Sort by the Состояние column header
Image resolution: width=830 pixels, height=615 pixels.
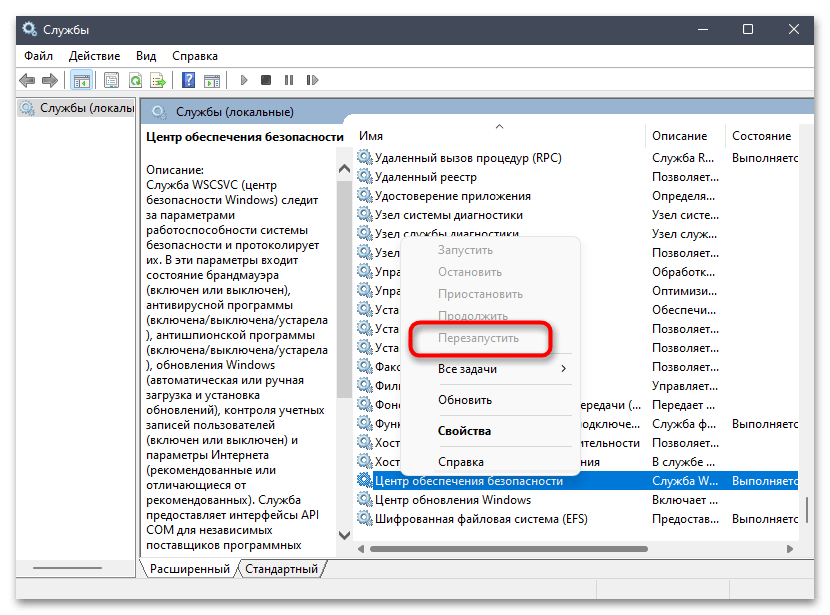[x=761, y=136]
